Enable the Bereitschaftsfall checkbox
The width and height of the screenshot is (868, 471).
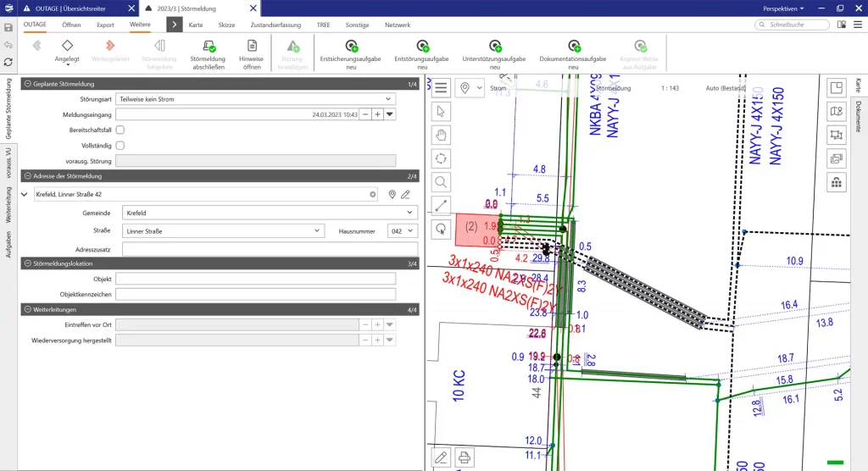(120, 130)
